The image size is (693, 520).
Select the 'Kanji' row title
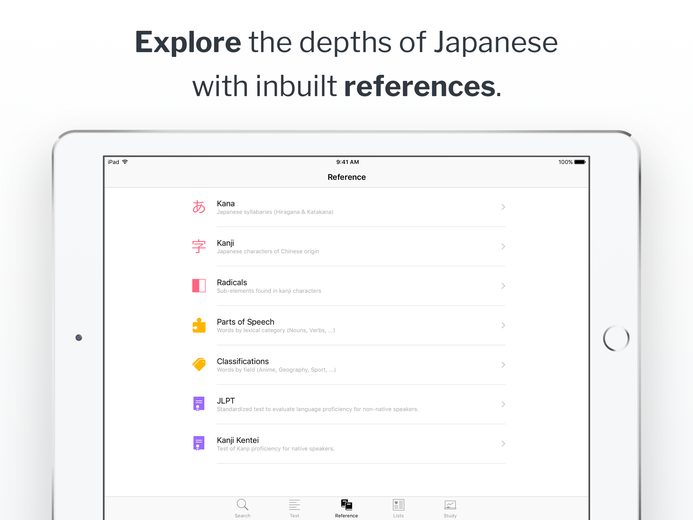pos(225,243)
